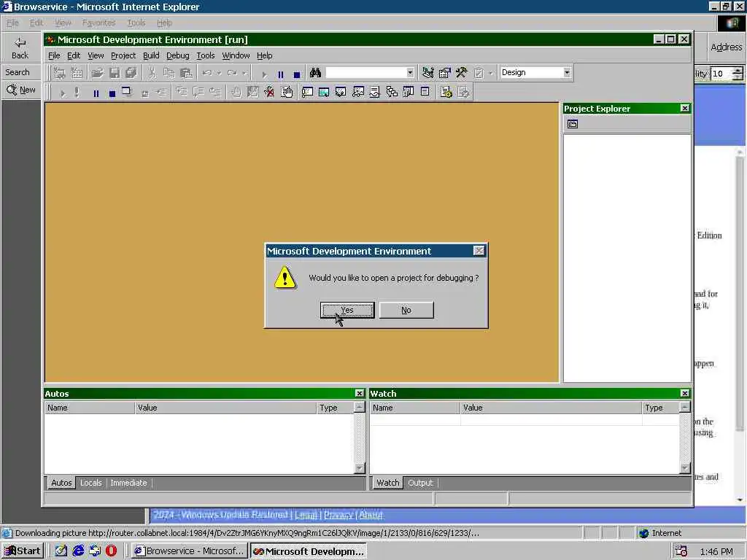Click the hand Insert Breakpoint icon

tap(236, 93)
